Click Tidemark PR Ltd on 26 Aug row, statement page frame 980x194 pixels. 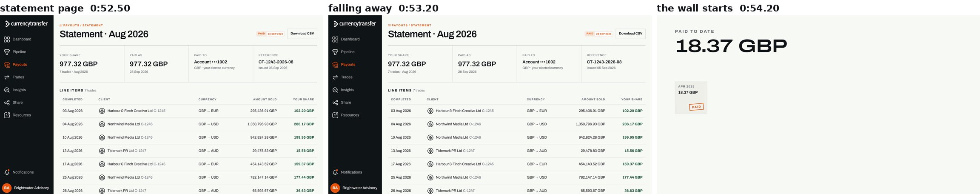point(120,191)
